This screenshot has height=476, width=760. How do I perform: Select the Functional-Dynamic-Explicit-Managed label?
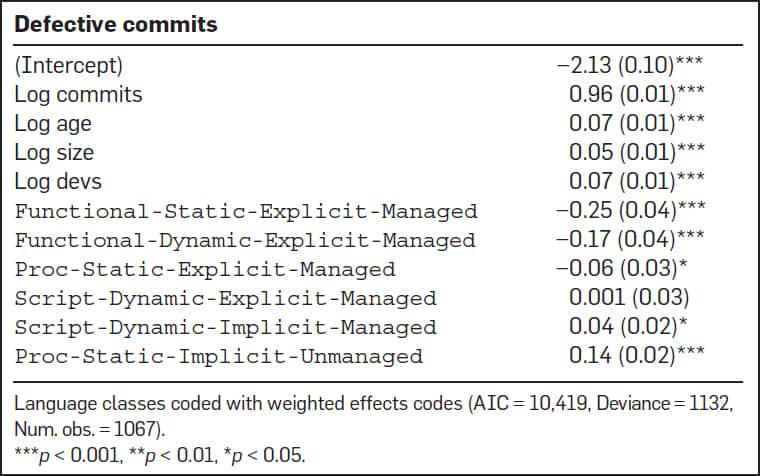(245, 241)
